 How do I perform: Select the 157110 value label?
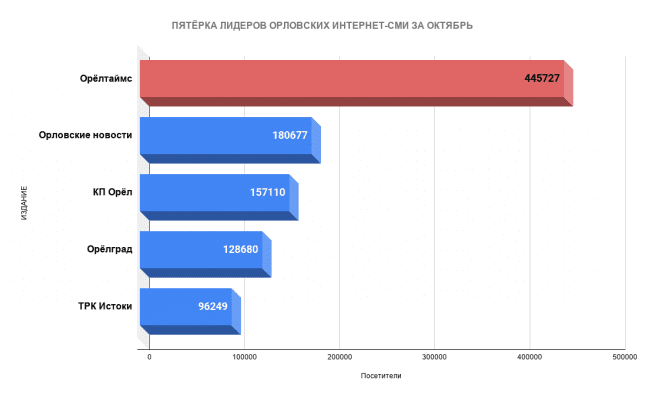[267, 192]
